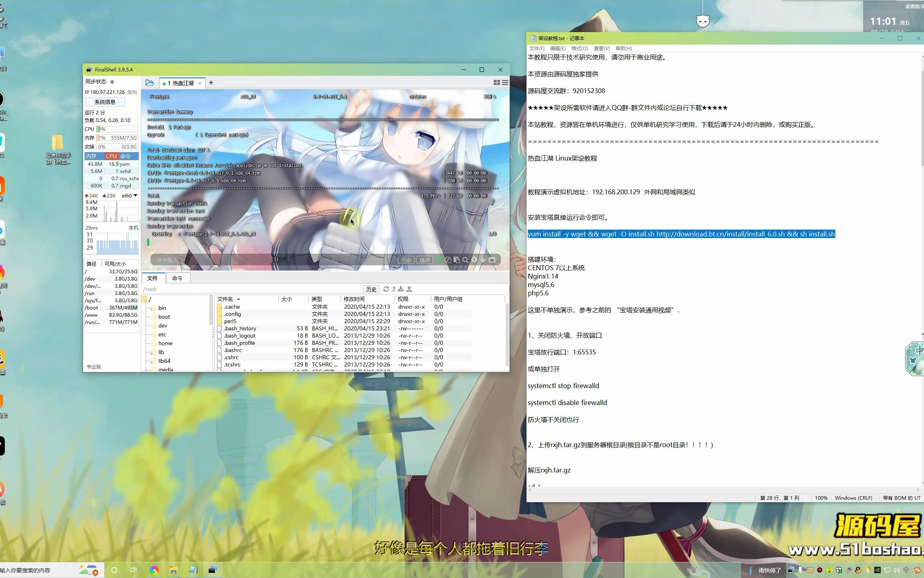The width and height of the screenshot is (924, 578).
Task: Add a new FinalShell session tab
Action: click(x=211, y=83)
